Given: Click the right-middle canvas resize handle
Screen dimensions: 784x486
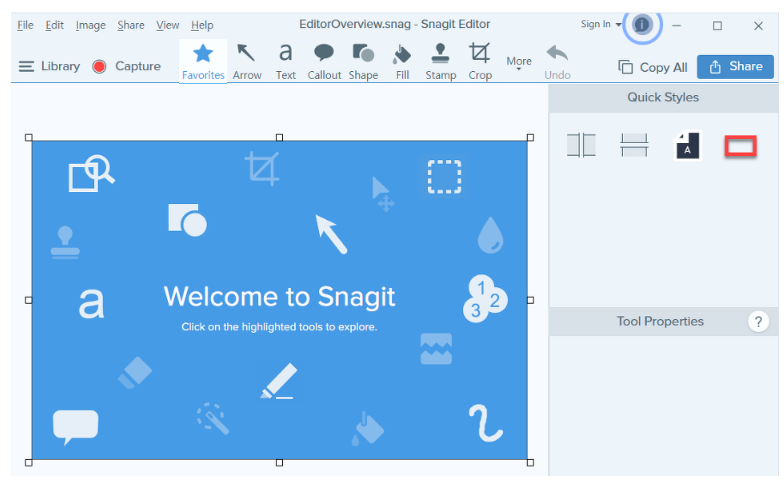Looking at the screenshot, I should [x=530, y=300].
